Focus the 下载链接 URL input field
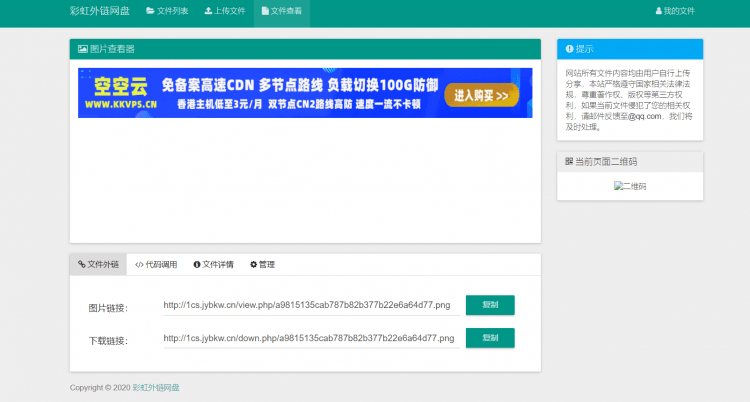 311,338
